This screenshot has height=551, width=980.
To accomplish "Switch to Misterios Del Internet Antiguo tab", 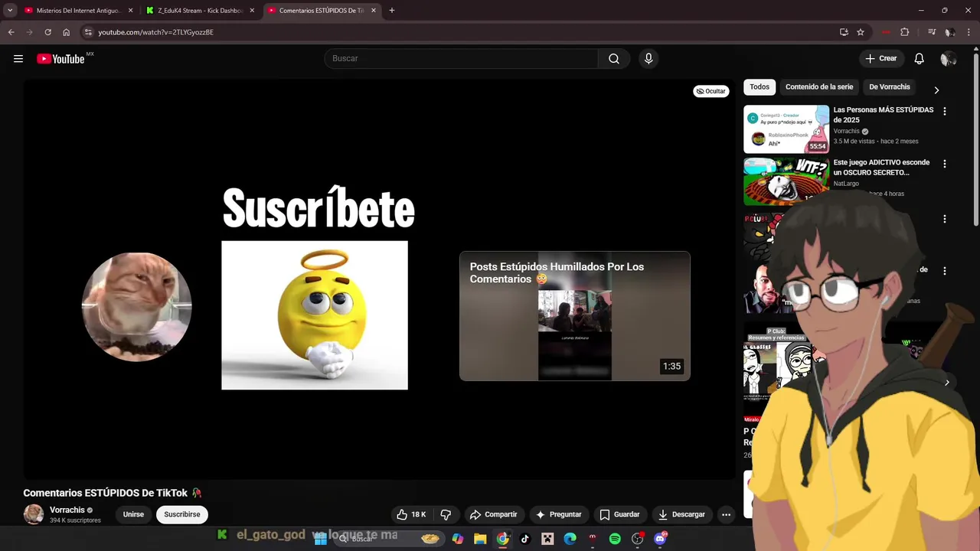I will pos(79,11).
